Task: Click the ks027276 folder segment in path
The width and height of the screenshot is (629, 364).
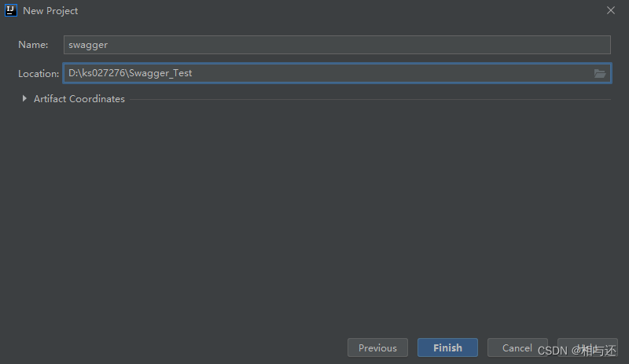Action: (x=104, y=73)
